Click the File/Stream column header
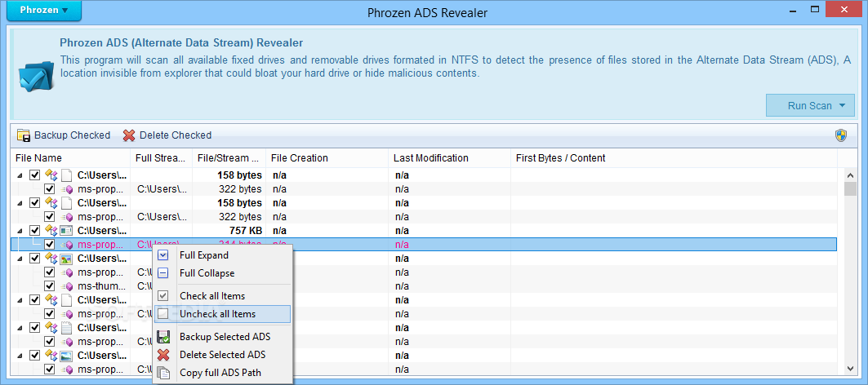 click(x=229, y=158)
